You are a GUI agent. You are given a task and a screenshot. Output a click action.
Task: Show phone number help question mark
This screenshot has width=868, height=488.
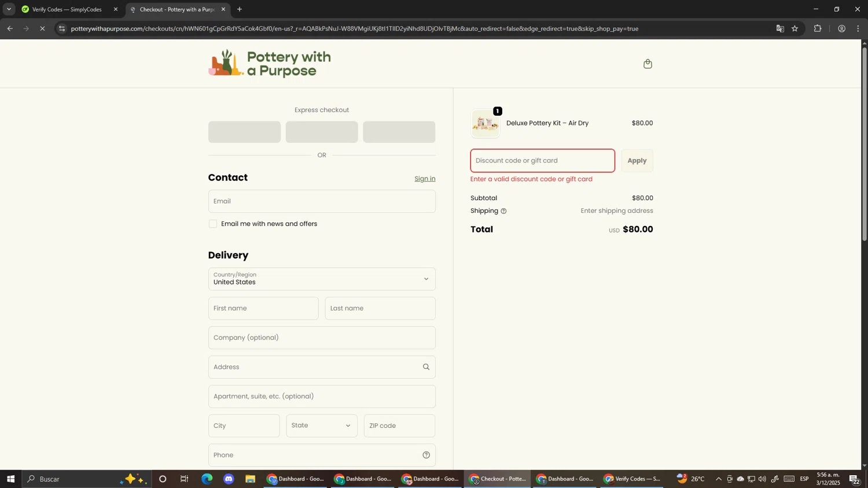point(426,455)
